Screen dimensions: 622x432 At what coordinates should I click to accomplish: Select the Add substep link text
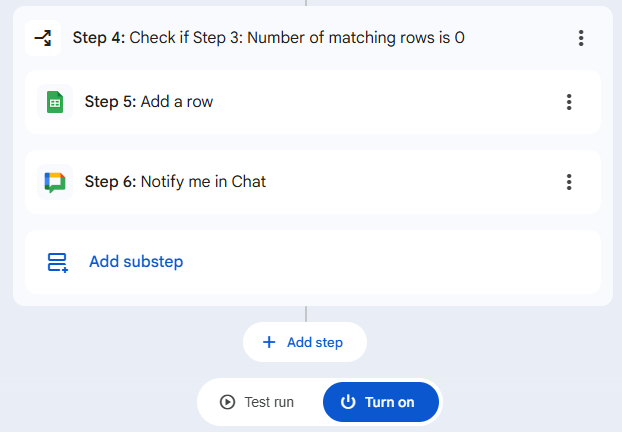pyautogui.click(x=136, y=262)
